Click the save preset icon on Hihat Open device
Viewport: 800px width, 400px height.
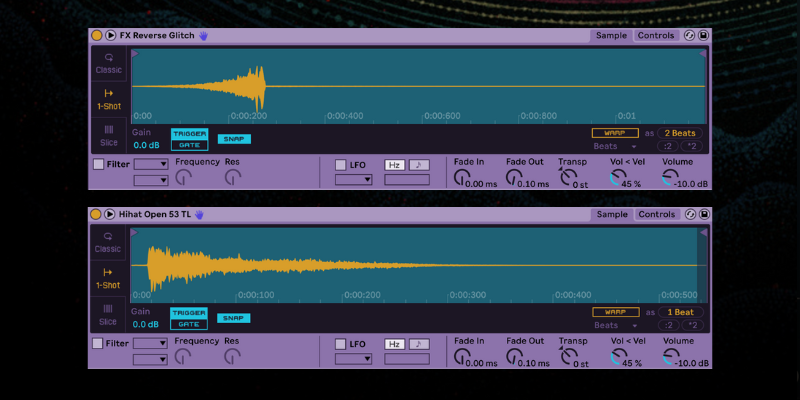coord(703,214)
